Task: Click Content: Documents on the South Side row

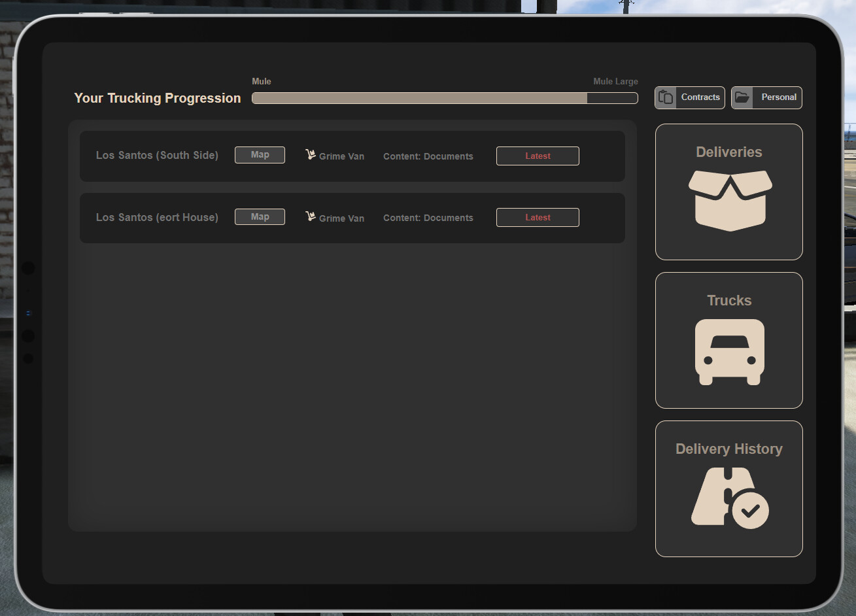Action: click(428, 156)
